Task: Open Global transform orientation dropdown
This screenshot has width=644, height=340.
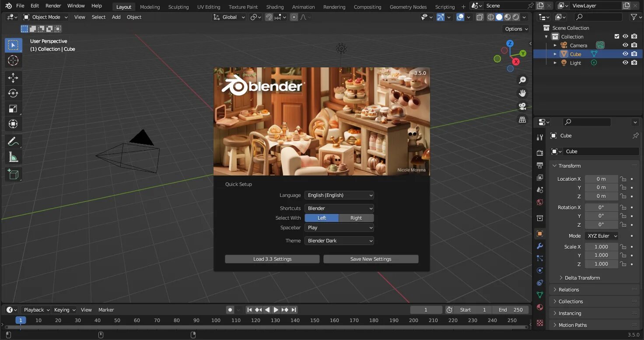Action: (x=229, y=17)
